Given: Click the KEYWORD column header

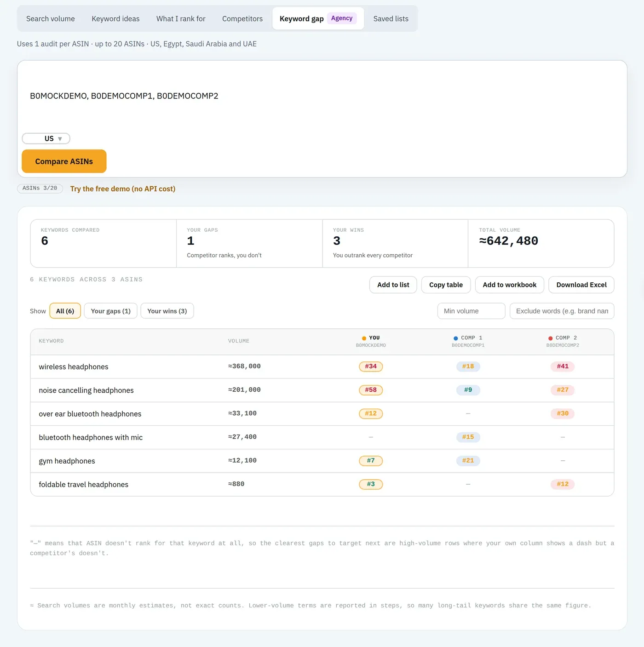Looking at the screenshot, I should (x=51, y=341).
